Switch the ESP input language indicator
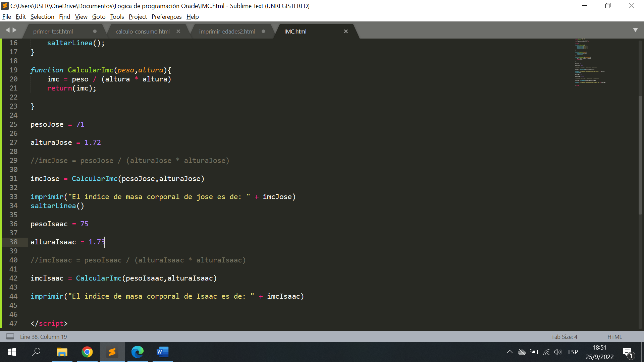 click(573, 352)
